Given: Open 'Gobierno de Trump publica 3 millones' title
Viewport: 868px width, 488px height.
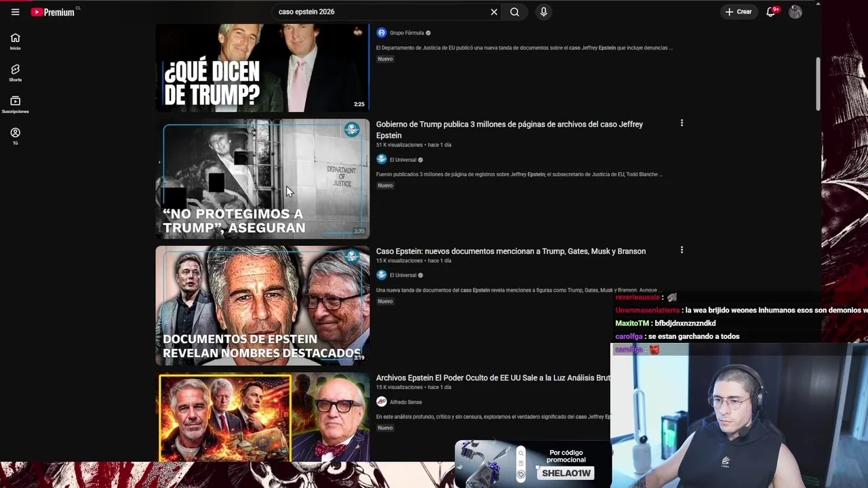Looking at the screenshot, I should click(x=509, y=129).
